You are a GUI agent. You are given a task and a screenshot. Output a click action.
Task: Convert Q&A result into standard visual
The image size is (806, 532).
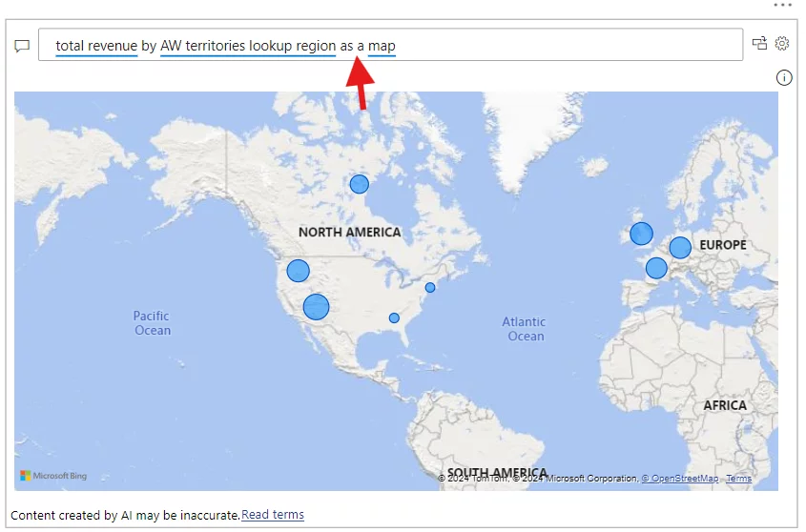[x=759, y=43]
